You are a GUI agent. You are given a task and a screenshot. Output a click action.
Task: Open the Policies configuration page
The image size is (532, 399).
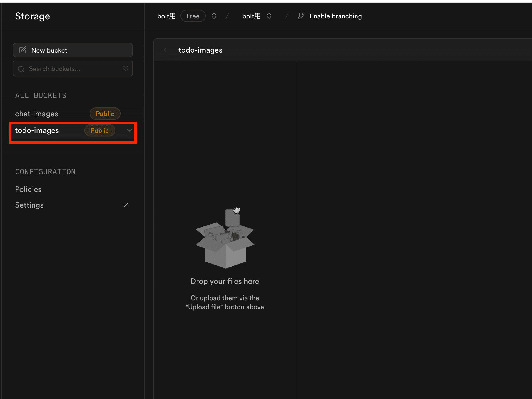tap(28, 189)
